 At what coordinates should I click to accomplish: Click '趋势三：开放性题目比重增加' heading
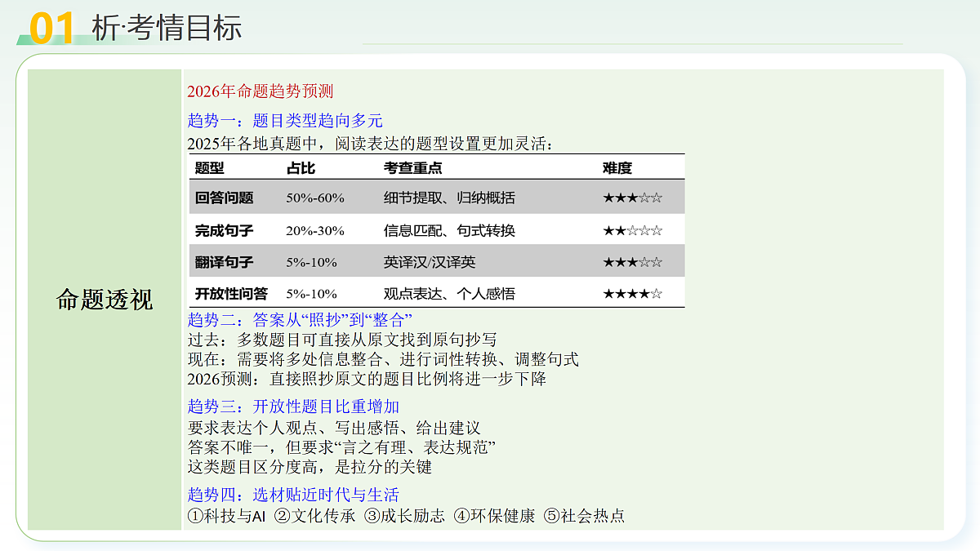pos(293,407)
